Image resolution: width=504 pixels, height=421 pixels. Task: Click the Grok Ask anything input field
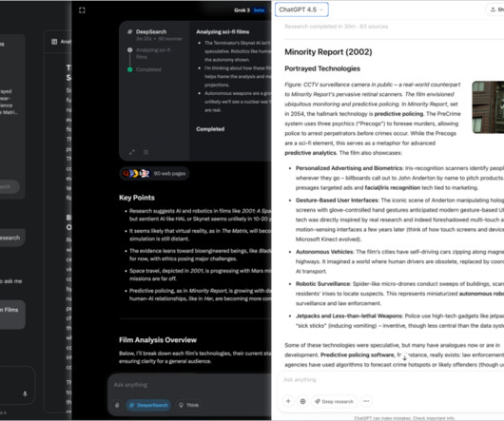click(189, 385)
